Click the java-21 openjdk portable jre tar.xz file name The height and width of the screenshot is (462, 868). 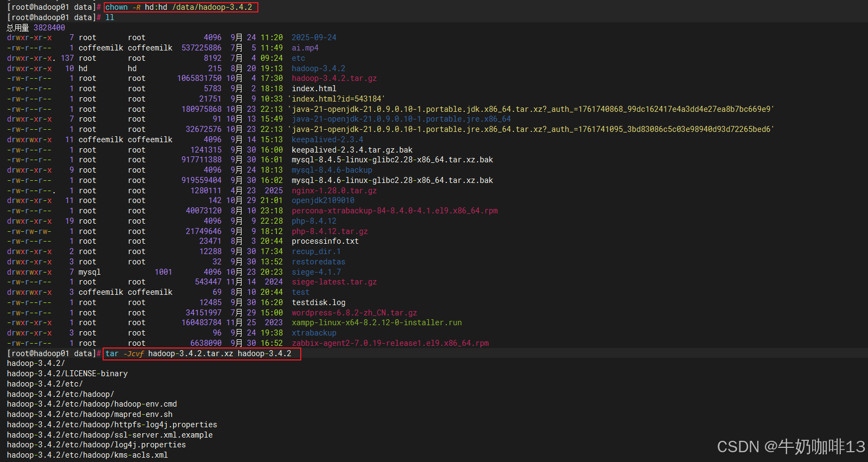pos(531,129)
